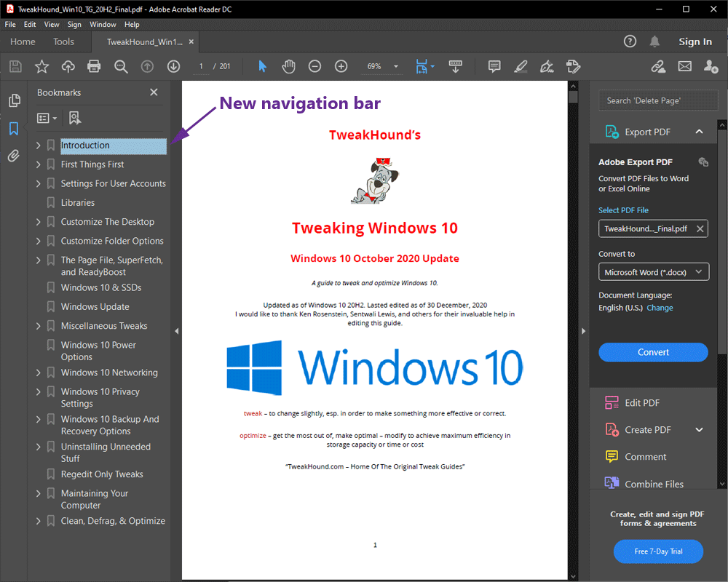Close the Bookmarks panel
The height and width of the screenshot is (582, 728).
(154, 92)
